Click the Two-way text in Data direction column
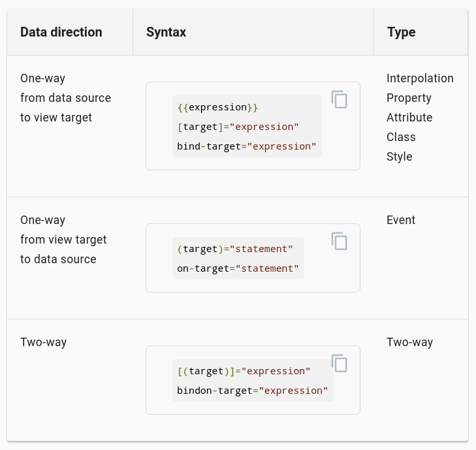This screenshot has width=476, height=450. pos(43,342)
